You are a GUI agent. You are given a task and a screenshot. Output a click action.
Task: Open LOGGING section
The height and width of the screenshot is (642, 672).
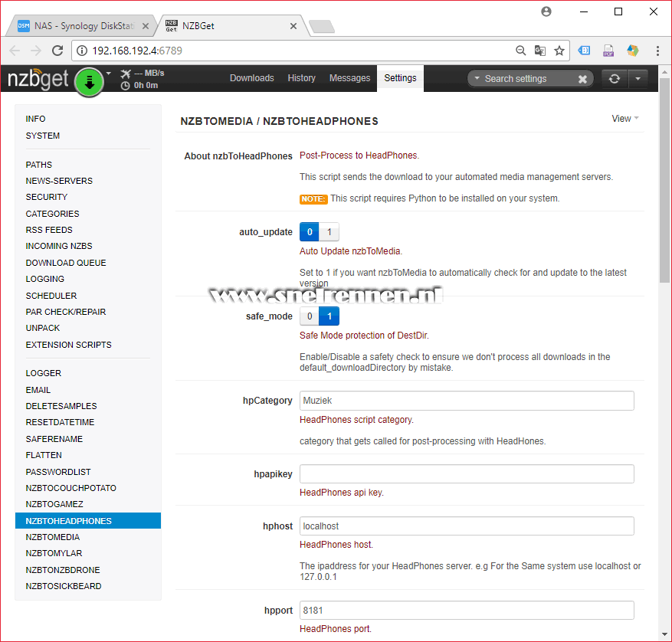click(44, 279)
